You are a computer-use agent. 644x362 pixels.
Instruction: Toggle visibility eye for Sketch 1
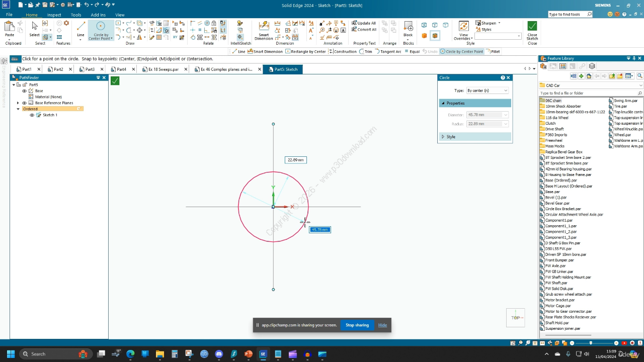point(32,115)
